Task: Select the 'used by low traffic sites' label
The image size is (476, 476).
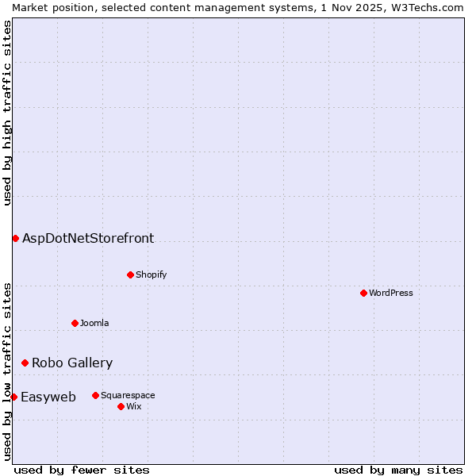Action: coord(7,370)
